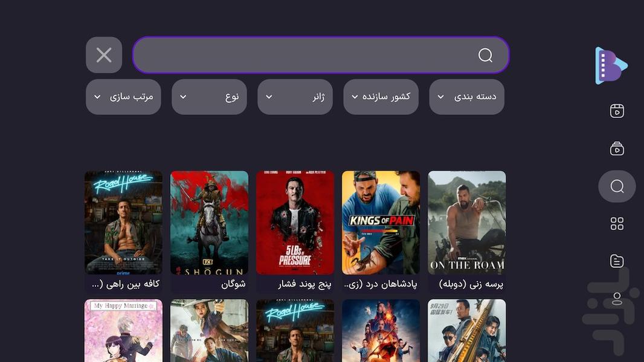Open the user profile icon in sidebar
644x362 pixels.
(x=617, y=299)
